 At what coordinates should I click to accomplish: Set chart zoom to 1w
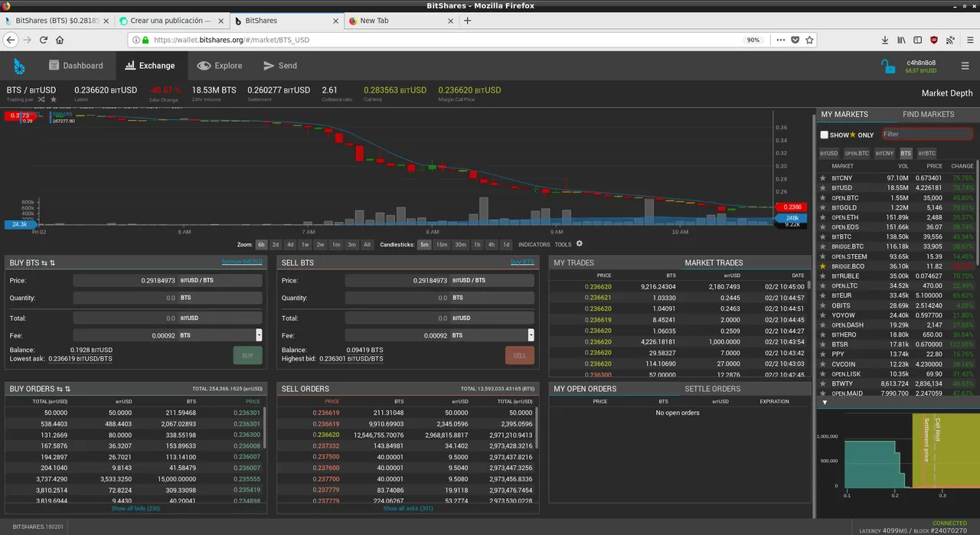pyautogui.click(x=305, y=245)
